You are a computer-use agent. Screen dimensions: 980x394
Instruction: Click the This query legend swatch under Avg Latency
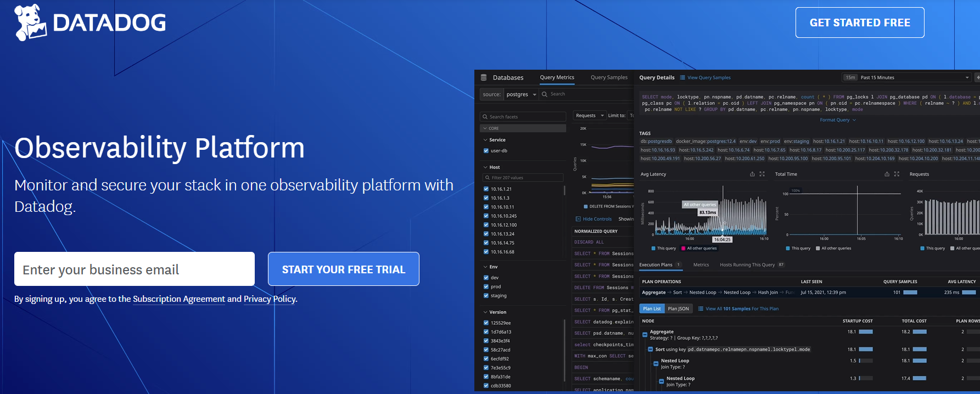pyautogui.click(x=653, y=248)
